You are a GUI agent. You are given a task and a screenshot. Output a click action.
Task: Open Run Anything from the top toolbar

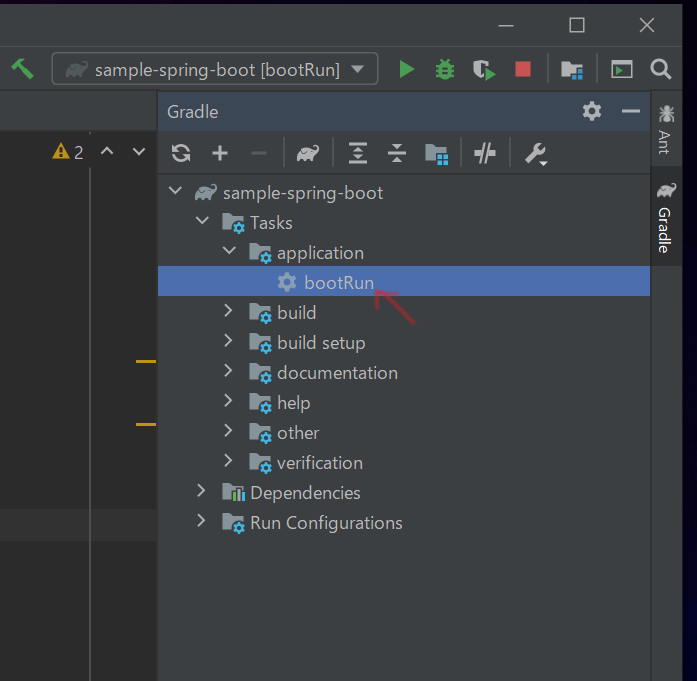pyautogui.click(x=621, y=69)
